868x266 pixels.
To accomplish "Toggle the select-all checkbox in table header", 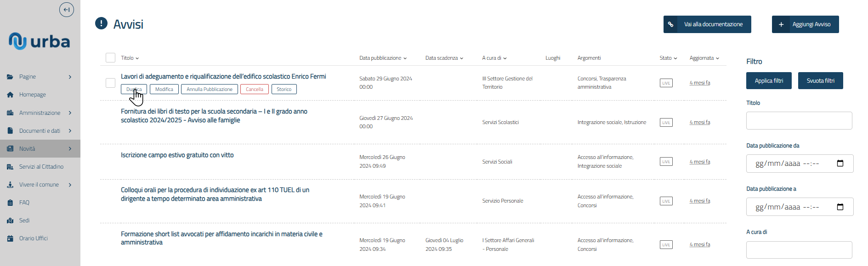I will click(110, 58).
